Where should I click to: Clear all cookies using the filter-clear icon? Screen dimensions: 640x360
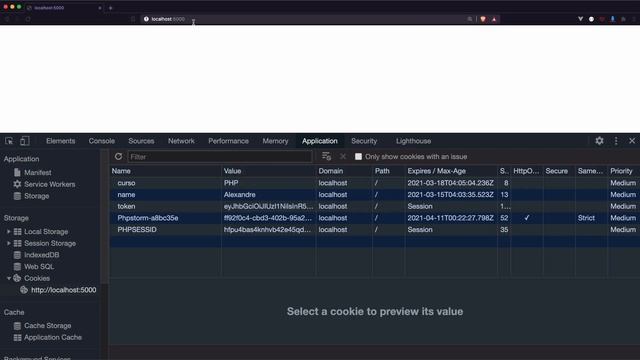point(326,156)
